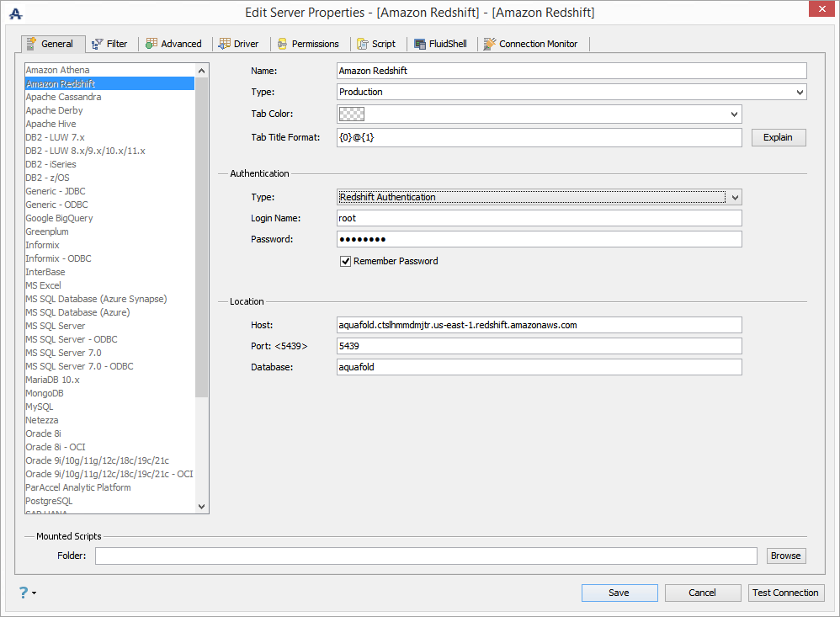840x617 pixels.
Task: Uncheck the Remember Password checkbox
Action: 345,261
